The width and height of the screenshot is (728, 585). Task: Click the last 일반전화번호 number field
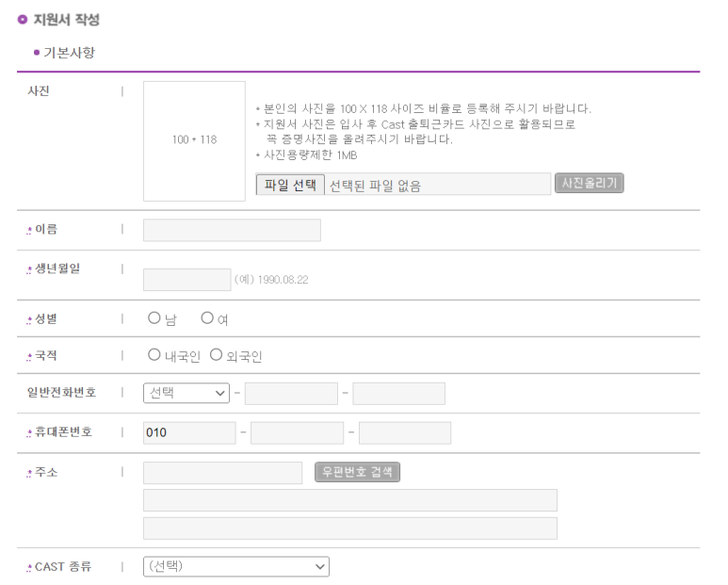(398, 394)
